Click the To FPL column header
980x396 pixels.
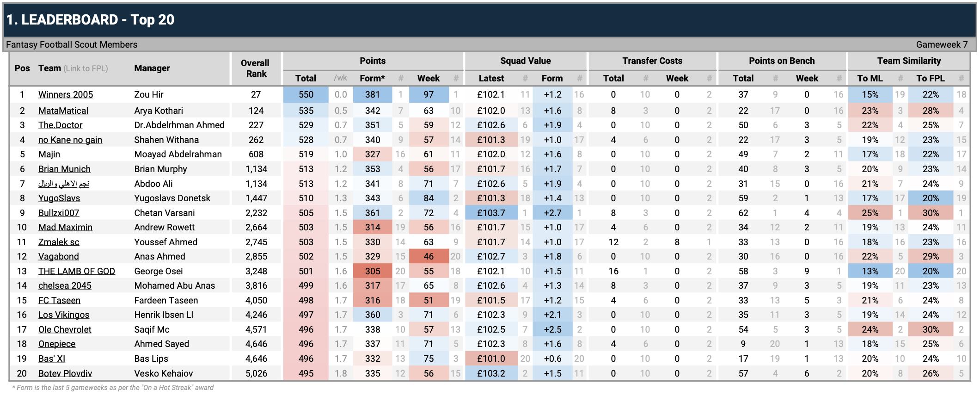pyautogui.click(x=930, y=79)
